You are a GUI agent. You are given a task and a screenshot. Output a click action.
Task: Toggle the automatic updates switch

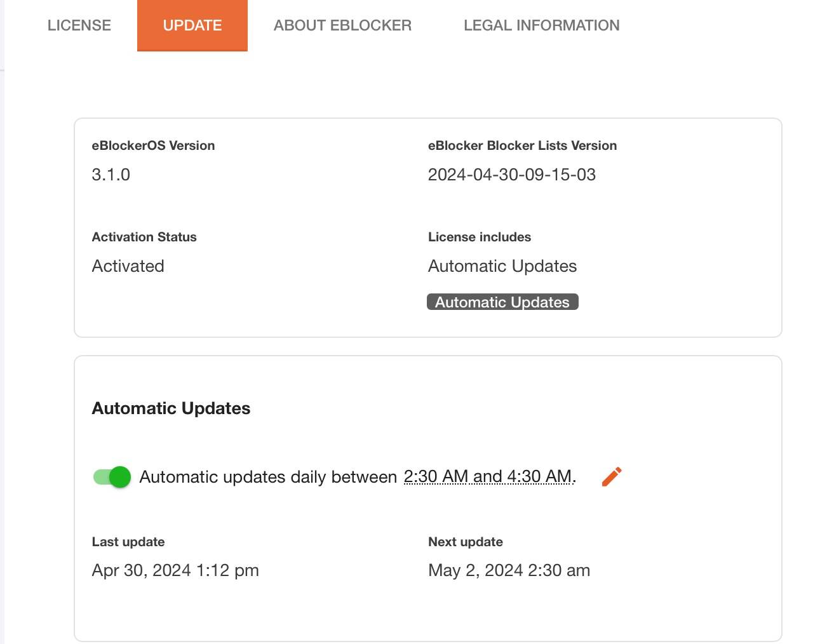point(112,476)
